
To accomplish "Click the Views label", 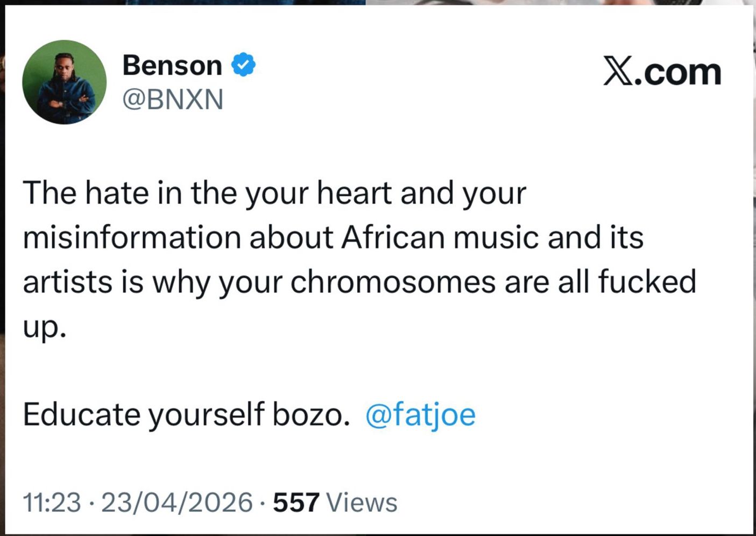I will pyautogui.click(x=362, y=503).
